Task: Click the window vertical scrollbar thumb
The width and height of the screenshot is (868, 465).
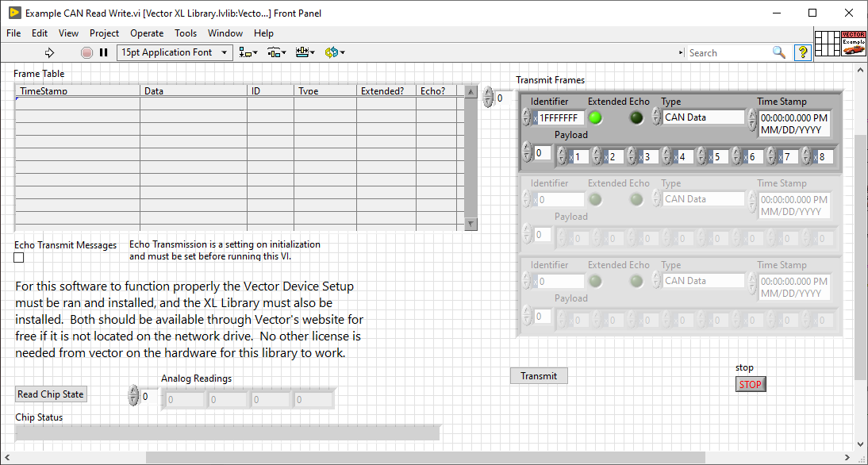Action: click(x=860, y=257)
